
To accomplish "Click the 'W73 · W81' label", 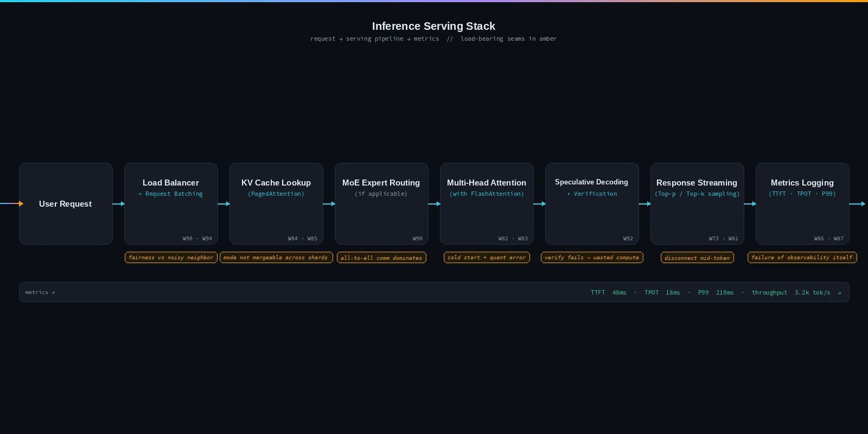I will 724,239.
